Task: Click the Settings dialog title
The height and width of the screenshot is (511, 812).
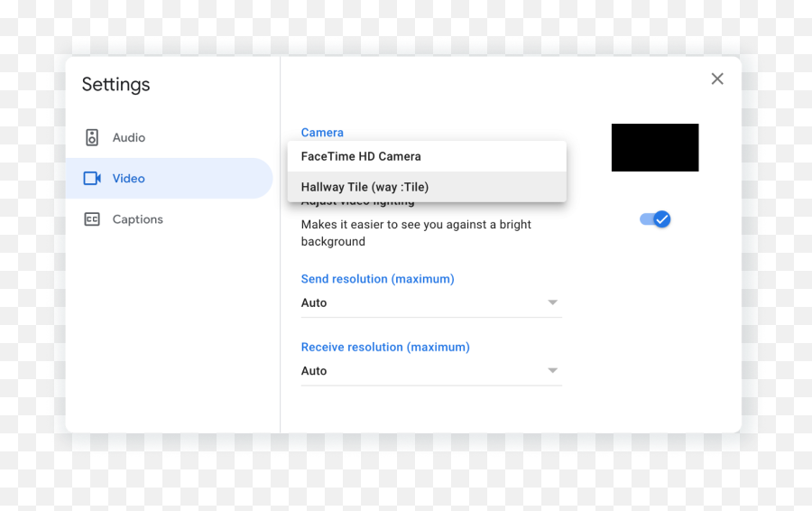Action: click(x=115, y=85)
